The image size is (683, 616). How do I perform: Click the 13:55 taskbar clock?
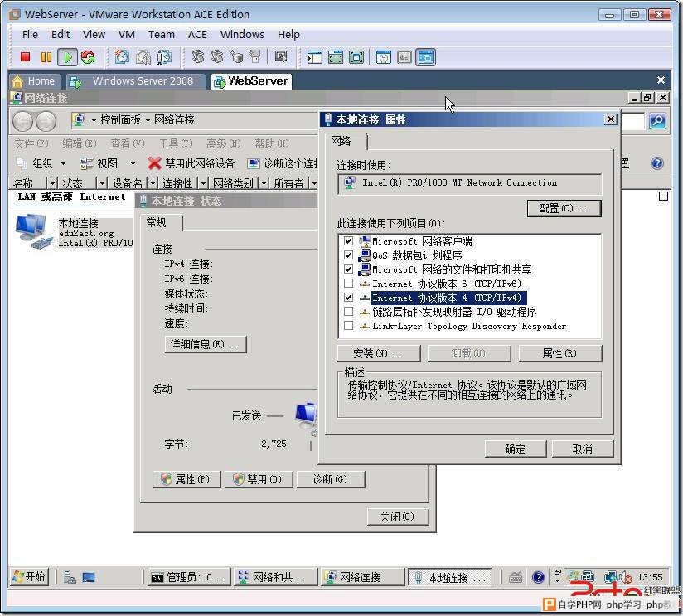pos(650,577)
